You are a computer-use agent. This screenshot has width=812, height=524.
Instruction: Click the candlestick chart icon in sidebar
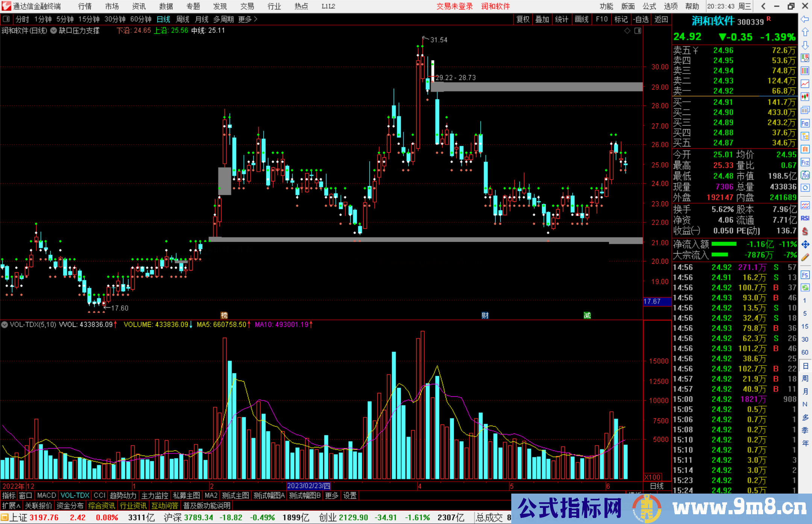(x=805, y=97)
